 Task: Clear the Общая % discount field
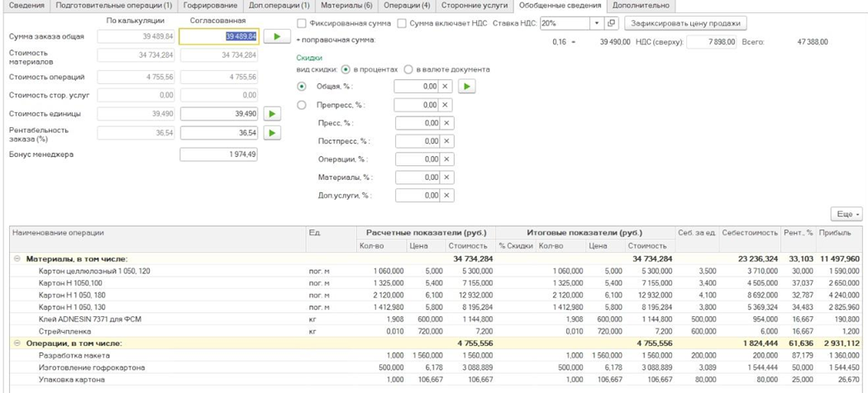tap(446, 87)
